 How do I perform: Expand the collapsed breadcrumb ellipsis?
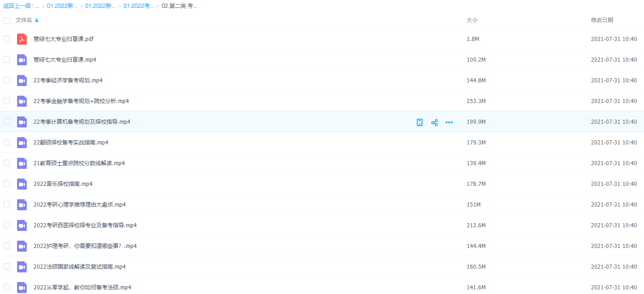point(37,6)
